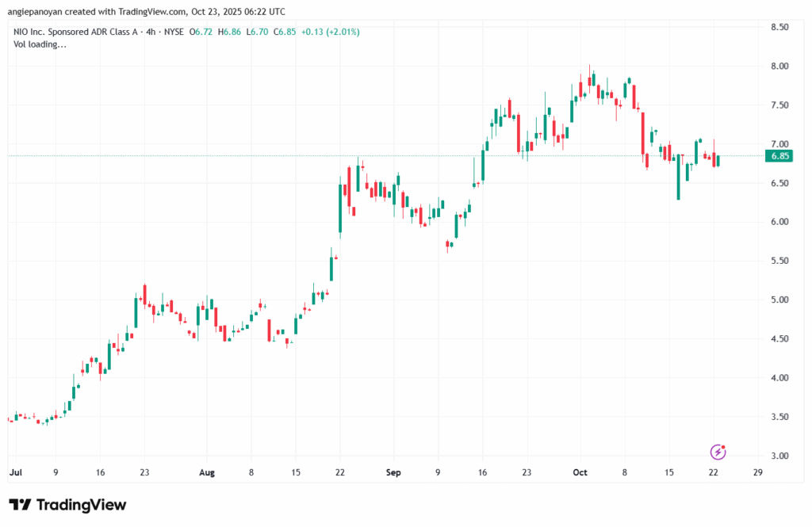Click the green 6.85 current price label
812x527 pixels.
coord(779,156)
